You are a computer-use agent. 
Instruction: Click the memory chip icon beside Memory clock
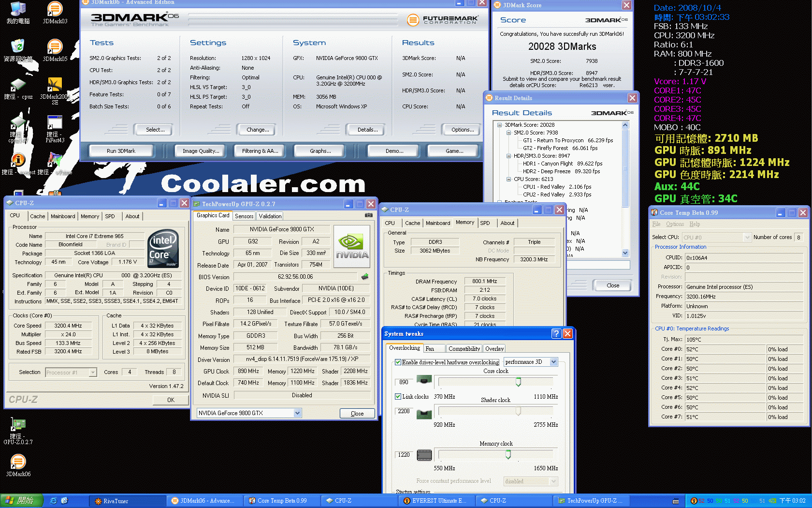424,455
